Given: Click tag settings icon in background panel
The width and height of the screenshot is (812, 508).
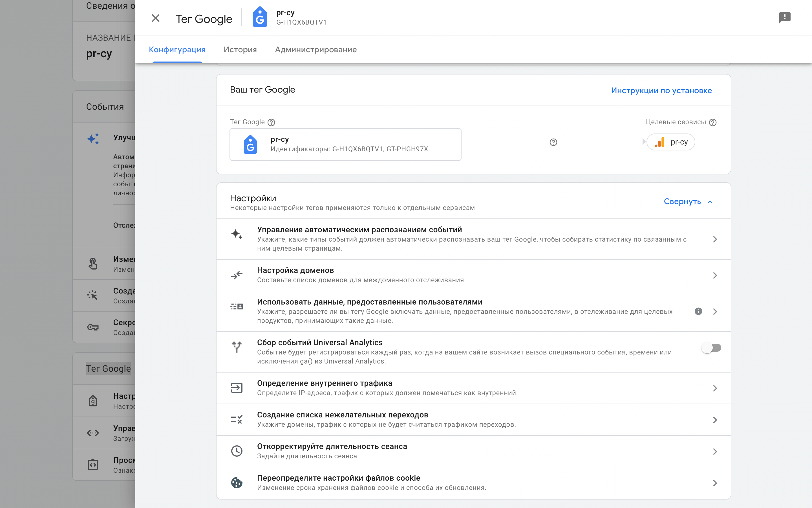Looking at the screenshot, I should 93,401.
